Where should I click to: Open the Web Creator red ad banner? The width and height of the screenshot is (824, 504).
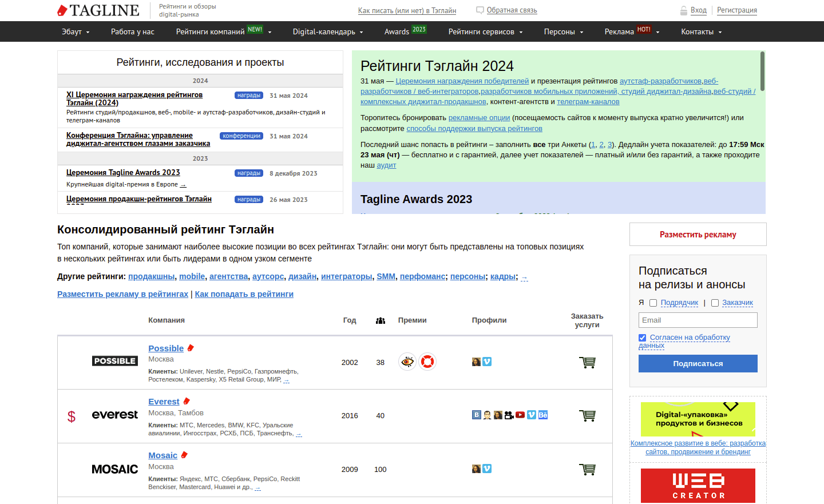tap(698, 486)
